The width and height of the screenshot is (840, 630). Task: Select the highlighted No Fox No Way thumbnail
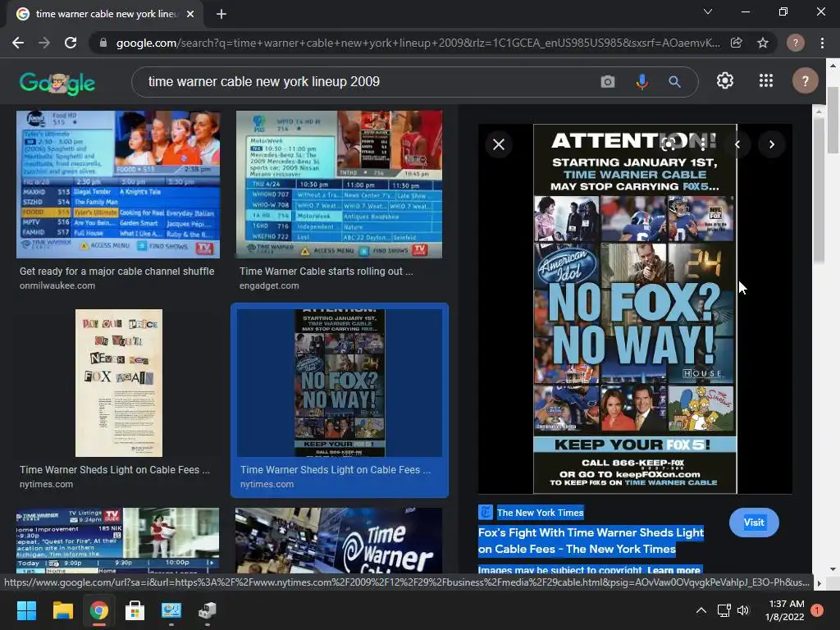coord(340,383)
